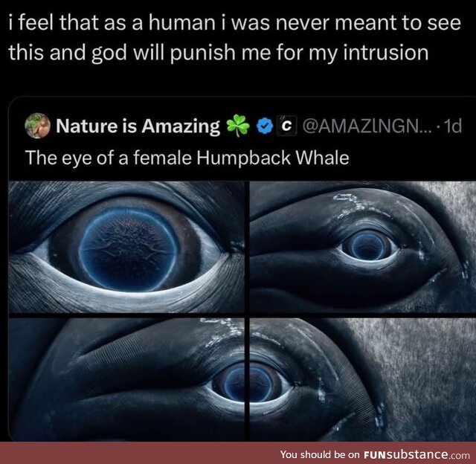This screenshot has height=464, width=476.
Task: Click the square C affiliate badge
Action: (x=286, y=126)
